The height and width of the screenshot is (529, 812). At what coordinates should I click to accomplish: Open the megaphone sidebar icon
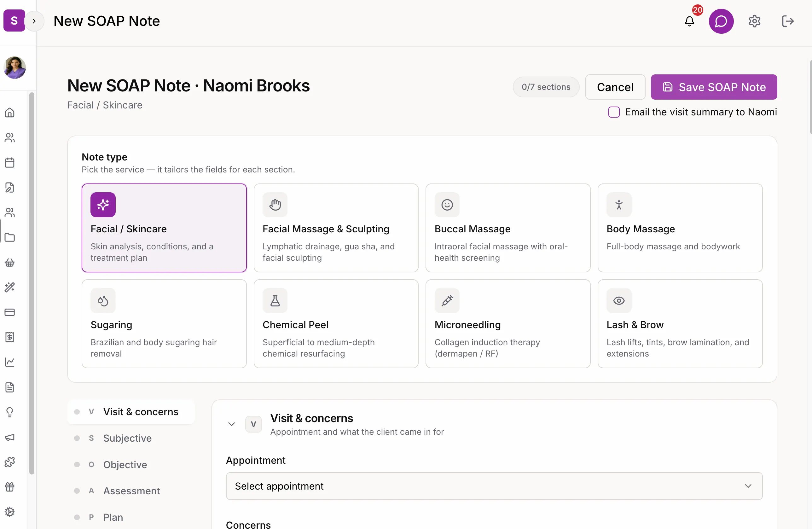click(x=10, y=437)
